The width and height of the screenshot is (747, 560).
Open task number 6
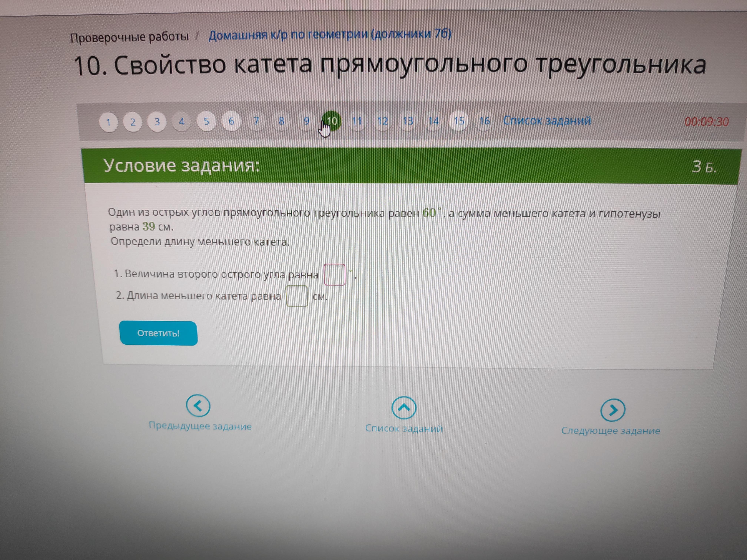tap(231, 121)
